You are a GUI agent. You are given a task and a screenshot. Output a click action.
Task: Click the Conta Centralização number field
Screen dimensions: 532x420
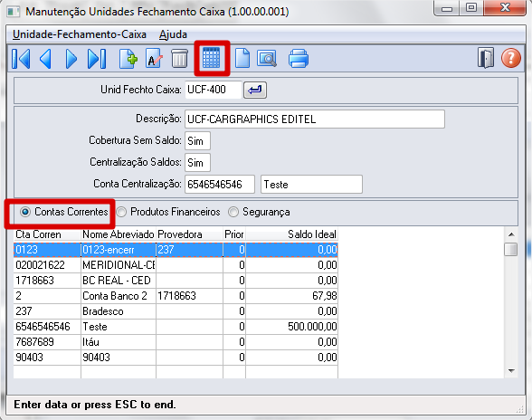point(220,185)
